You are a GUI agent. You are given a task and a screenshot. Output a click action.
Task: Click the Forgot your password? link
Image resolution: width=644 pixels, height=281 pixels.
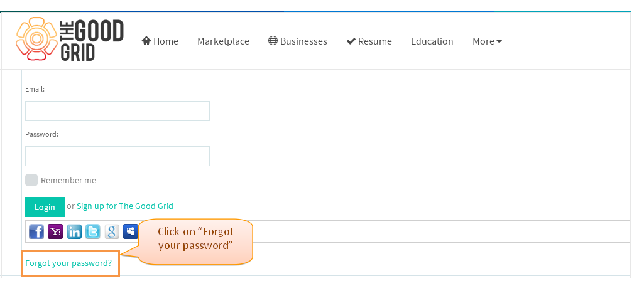point(68,263)
